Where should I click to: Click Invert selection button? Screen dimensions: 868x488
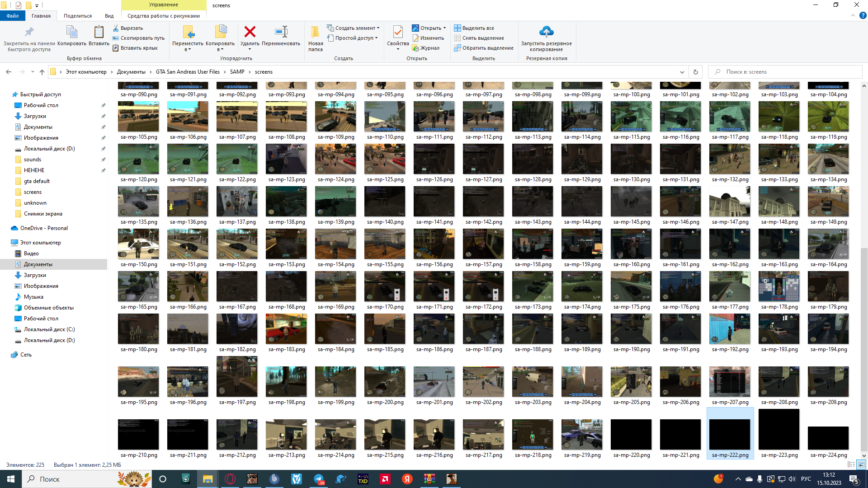click(x=483, y=48)
